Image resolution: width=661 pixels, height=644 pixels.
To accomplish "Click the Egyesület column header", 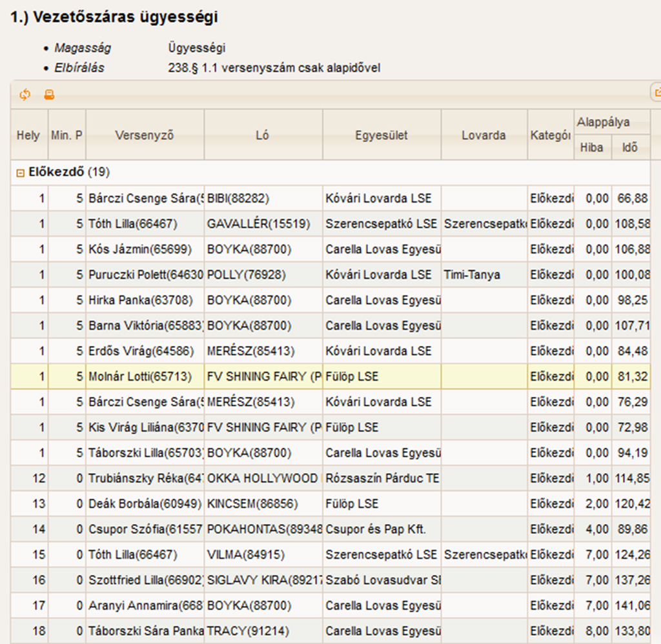I will point(381,135).
